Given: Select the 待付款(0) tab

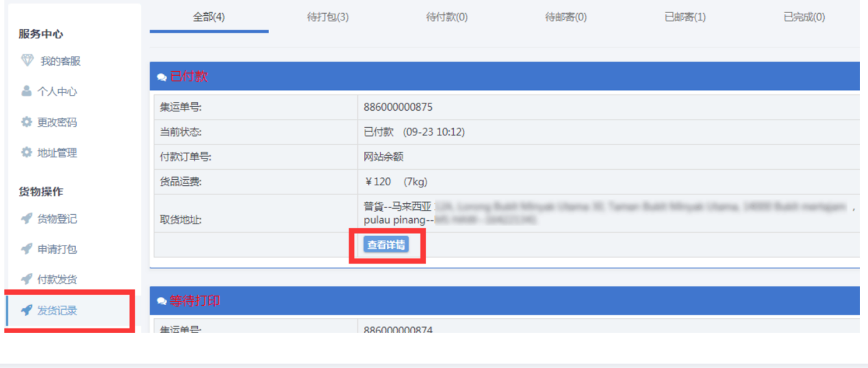Looking at the screenshot, I should point(447,17).
